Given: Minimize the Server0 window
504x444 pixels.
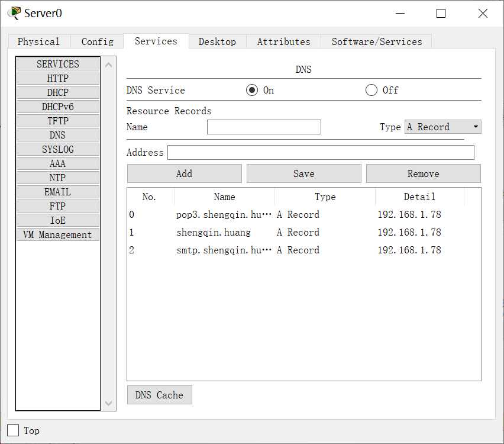Looking at the screenshot, I should pos(400,13).
